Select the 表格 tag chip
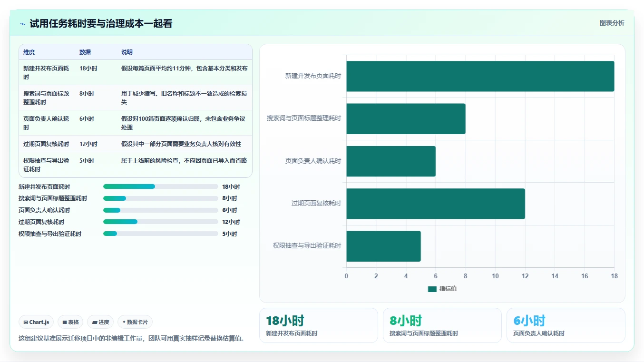Viewport: 644px width, 362px height. point(70,322)
